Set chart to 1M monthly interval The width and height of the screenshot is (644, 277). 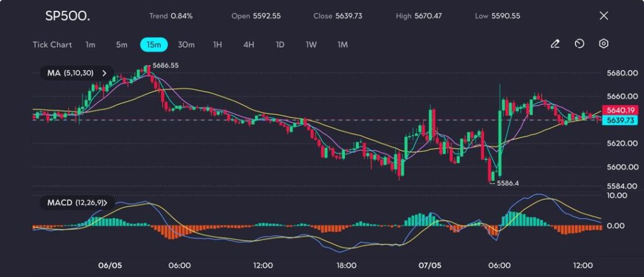[x=343, y=45]
